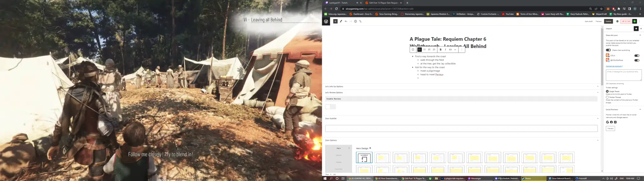
Task: Toggle the @SIRUSOfficial sharing switch
Action: coord(637,60)
